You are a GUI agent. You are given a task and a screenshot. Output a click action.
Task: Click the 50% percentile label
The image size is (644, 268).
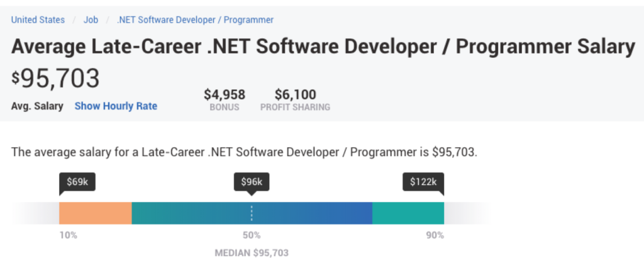(x=252, y=235)
